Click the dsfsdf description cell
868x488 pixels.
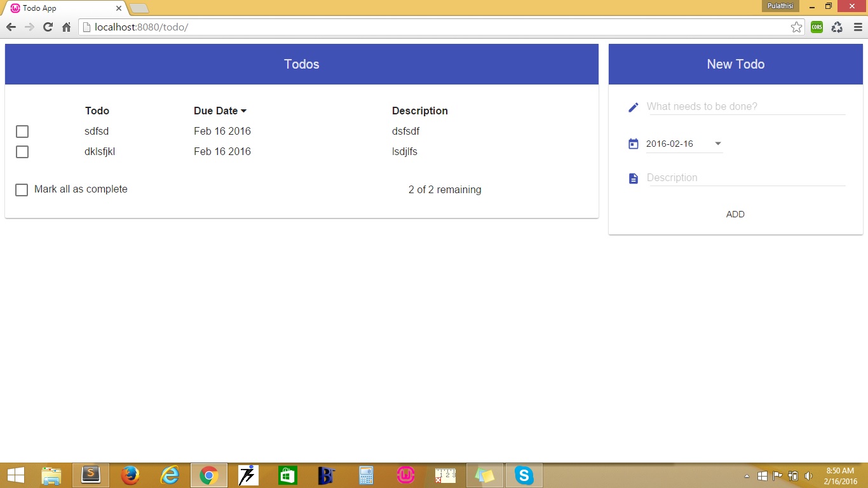405,132
